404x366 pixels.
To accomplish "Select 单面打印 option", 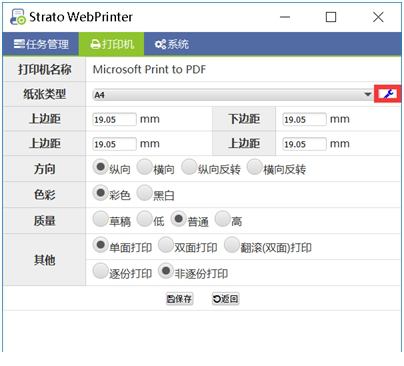I will coord(100,245).
